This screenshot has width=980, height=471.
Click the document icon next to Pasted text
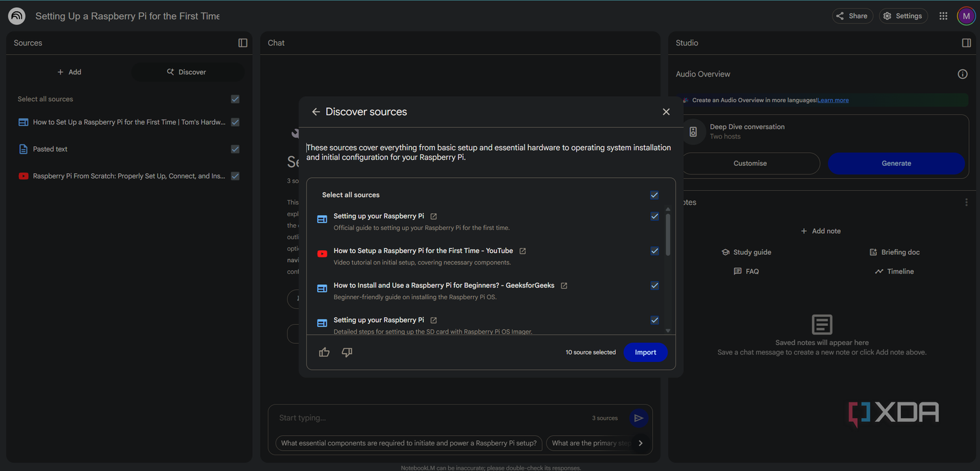(x=24, y=149)
